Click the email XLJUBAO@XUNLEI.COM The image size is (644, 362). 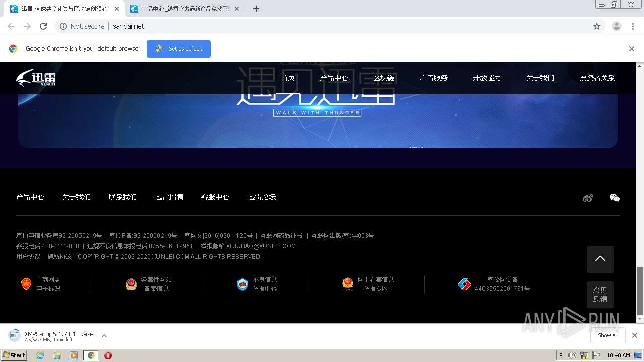point(261,246)
